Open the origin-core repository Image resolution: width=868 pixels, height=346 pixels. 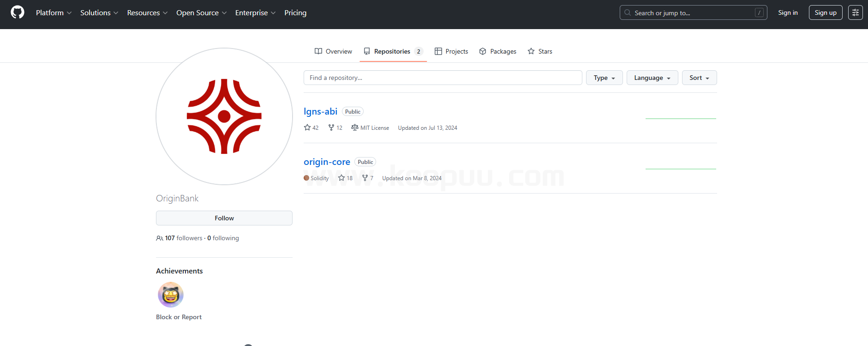click(x=327, y=162)
